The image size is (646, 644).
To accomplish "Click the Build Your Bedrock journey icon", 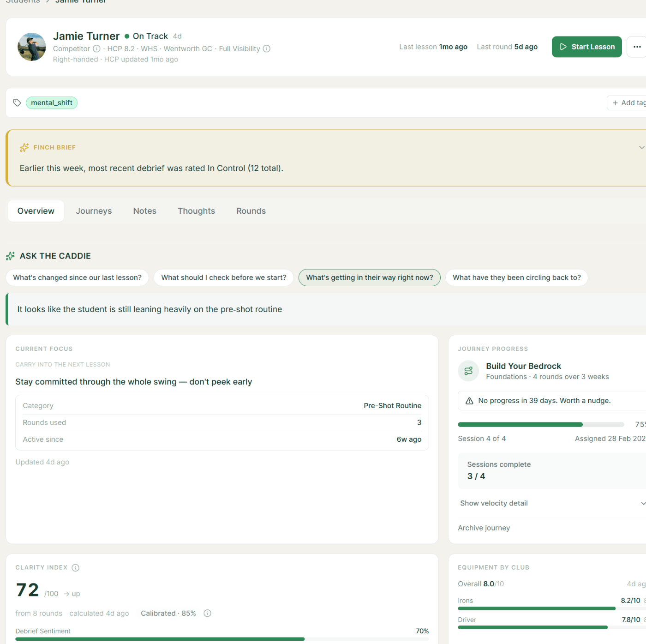I will click(468, 371).
